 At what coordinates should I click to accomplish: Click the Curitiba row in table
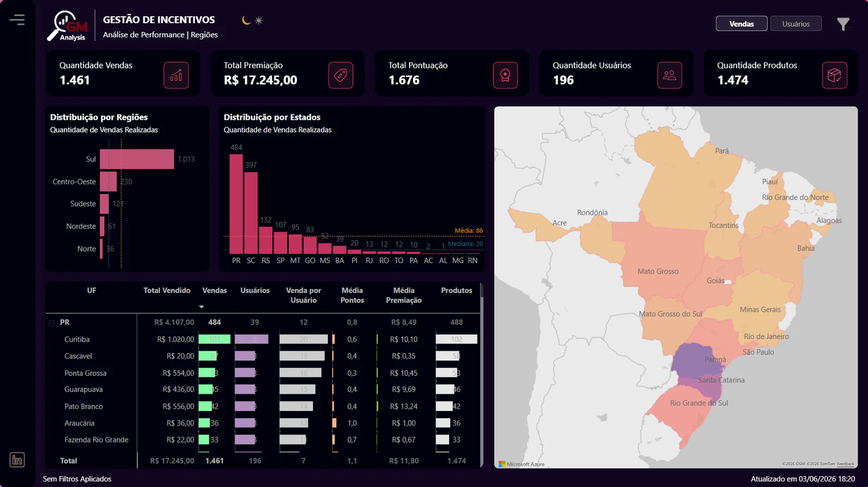coord(263,339)
